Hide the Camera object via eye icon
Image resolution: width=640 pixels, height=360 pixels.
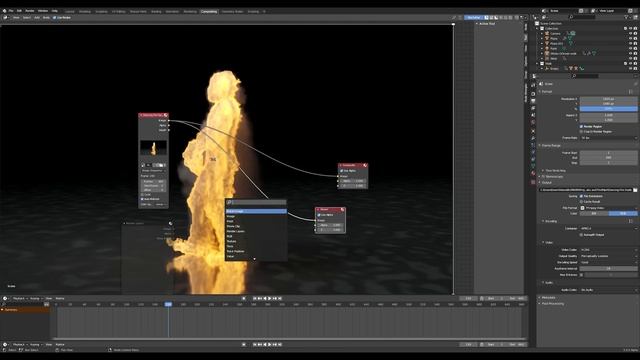pos(630,33)
